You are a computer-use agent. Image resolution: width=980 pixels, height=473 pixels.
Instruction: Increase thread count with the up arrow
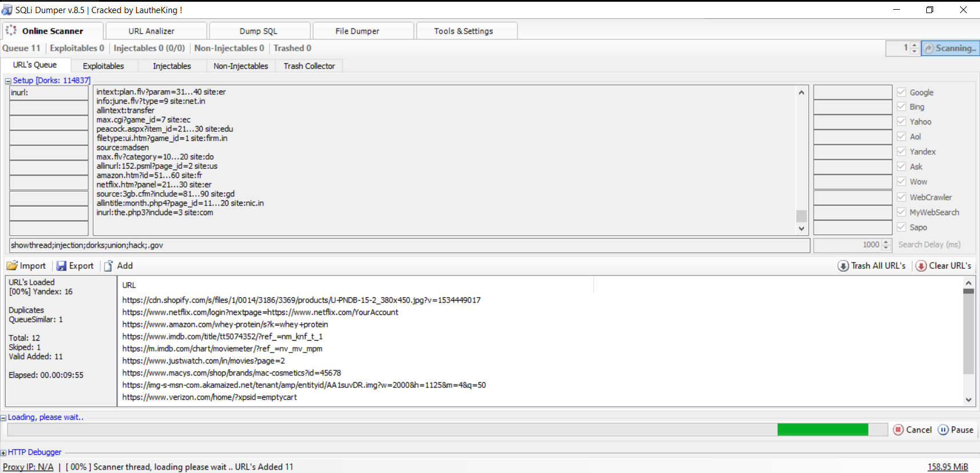click(x=914, y=45)
